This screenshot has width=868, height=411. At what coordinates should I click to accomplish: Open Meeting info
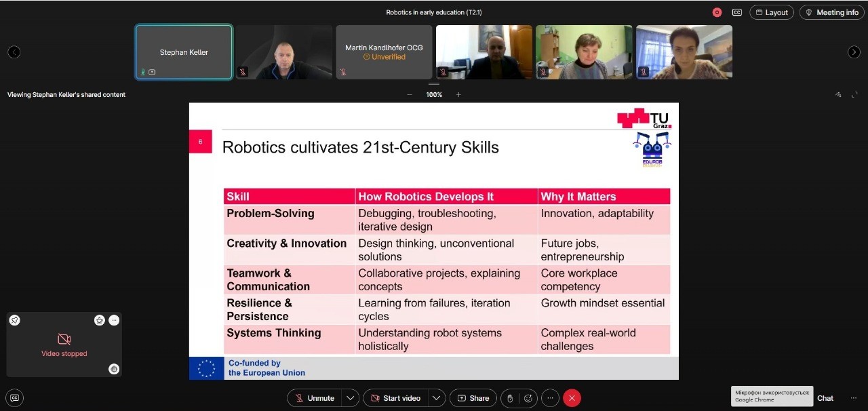[831, 12]
